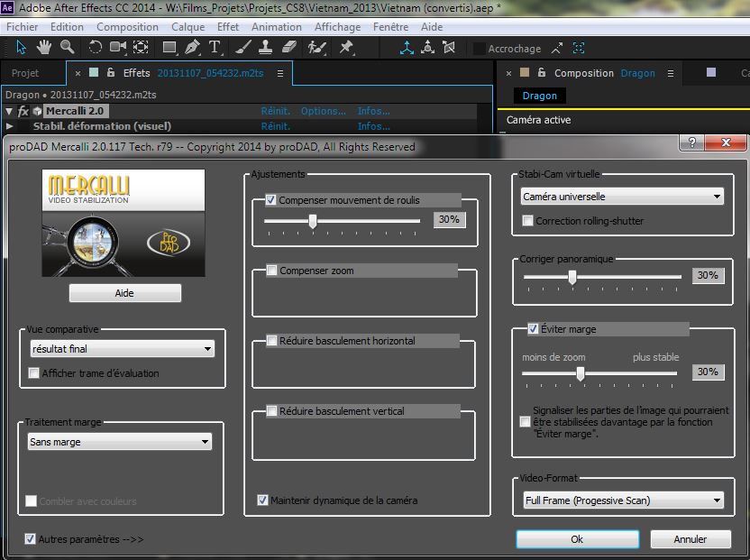Switch to View Axis mode
The height and width of the screenshot is (560, 750).
(449, 48)
